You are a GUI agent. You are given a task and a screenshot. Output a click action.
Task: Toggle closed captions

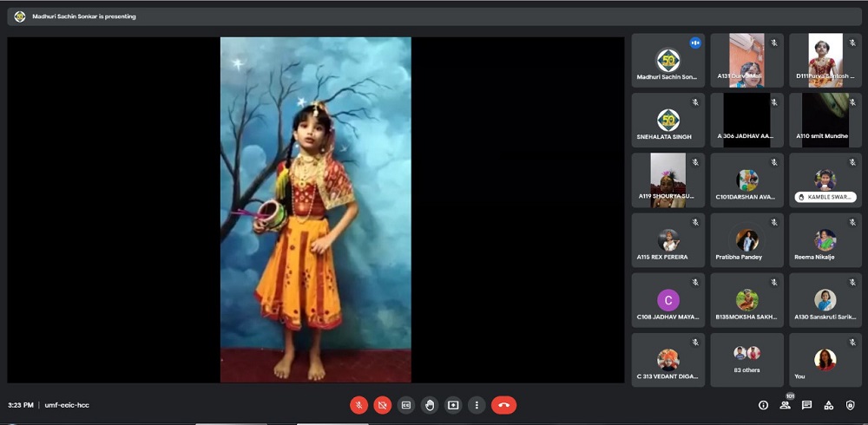coord(405,405)
